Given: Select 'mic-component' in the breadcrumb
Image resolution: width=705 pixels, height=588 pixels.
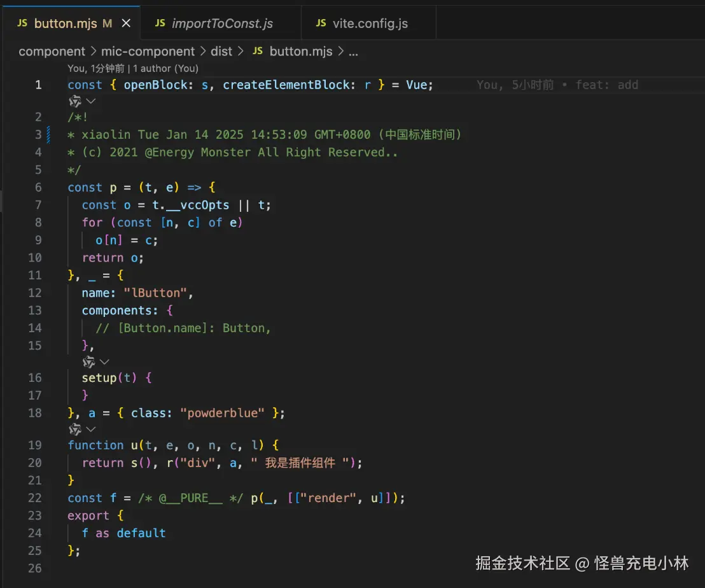Looking at the screenshot, I should point(148,52).
